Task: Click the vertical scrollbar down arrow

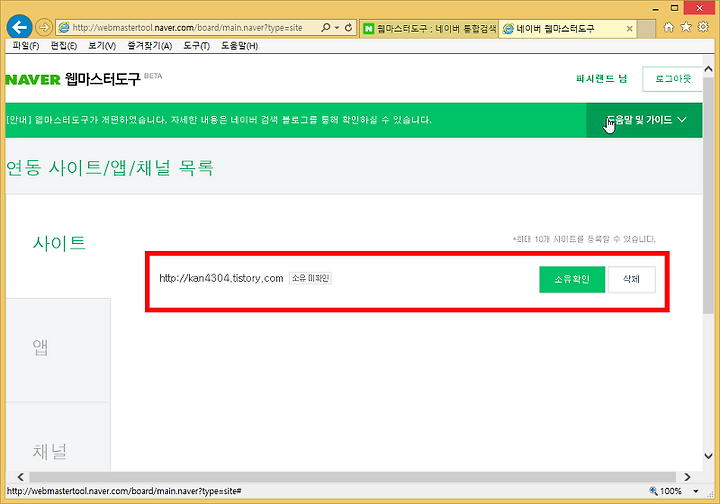Action: 709,456
